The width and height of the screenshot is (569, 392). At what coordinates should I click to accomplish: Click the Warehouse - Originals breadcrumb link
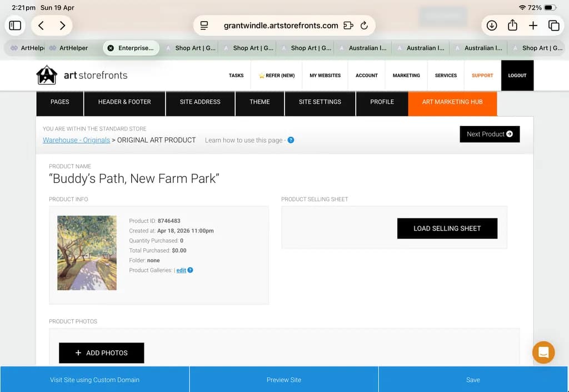pos(76,140)
